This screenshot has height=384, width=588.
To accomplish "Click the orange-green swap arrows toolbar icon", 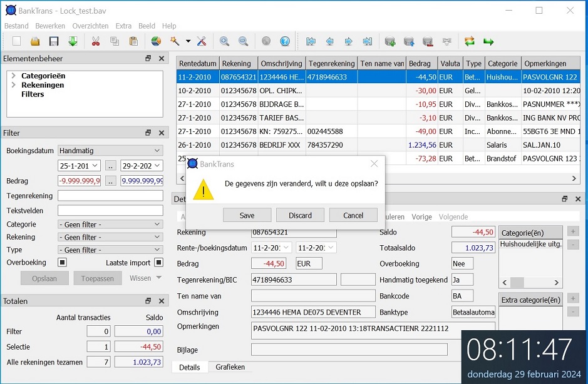I will pos(469,41).
